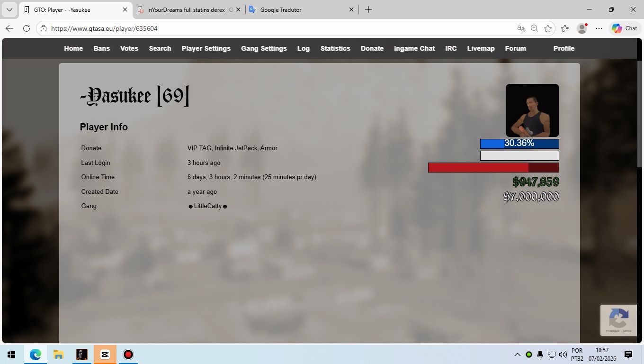The width and height of the screenshot is (644, 364).
Task: Open File Explorer from the taskbar
Action: [x=58, y=355]
